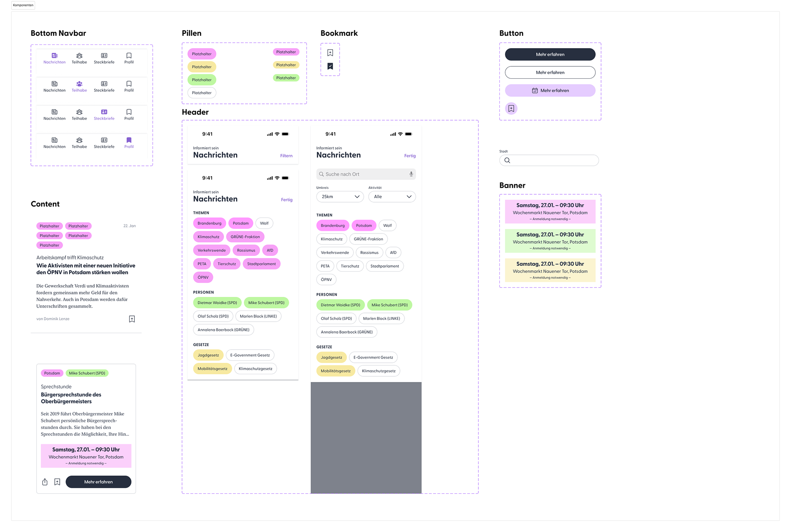
Task: Click the green event banner under Banner
Action: pos(550,241)
